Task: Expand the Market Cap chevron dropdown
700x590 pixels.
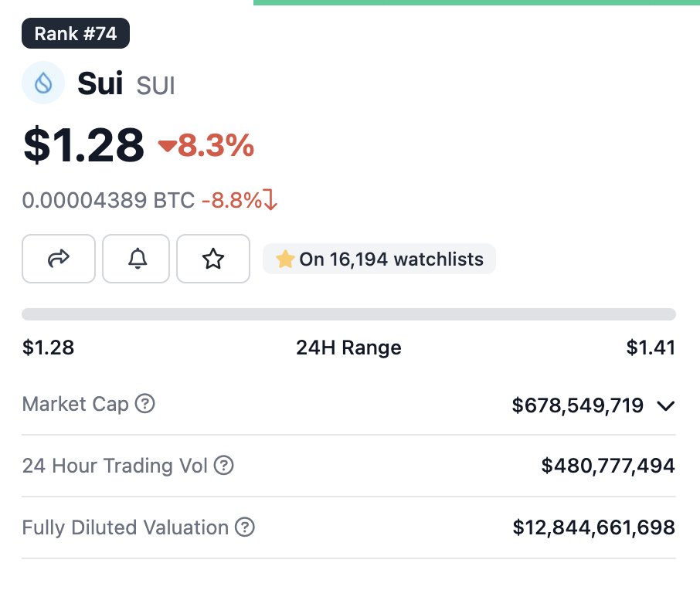Action: pyautogui.click(x=666, y=405)
